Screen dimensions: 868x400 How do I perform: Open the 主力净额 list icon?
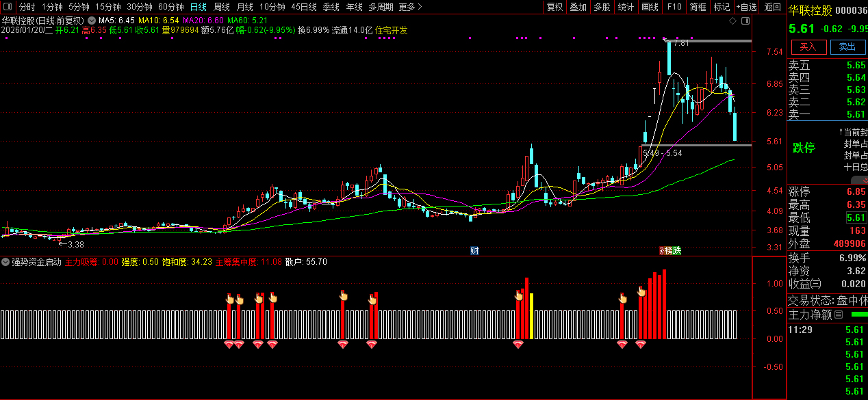[839, 315]
